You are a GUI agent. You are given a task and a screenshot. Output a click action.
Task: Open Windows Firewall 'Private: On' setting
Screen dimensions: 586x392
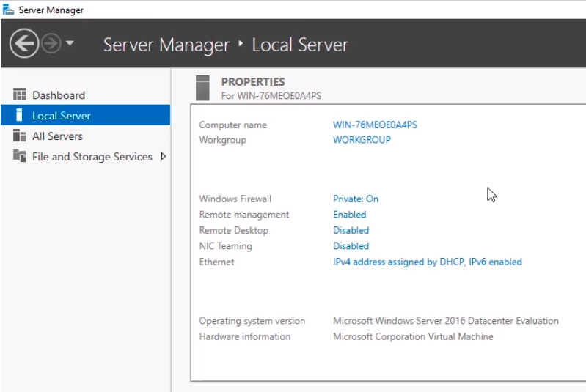tap(356, 199)
